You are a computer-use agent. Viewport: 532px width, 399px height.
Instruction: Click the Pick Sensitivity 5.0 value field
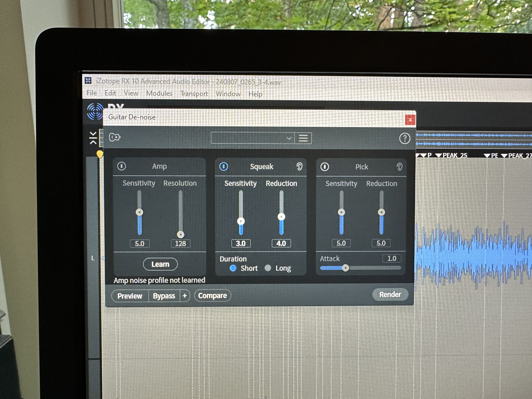tap(341, 243)
